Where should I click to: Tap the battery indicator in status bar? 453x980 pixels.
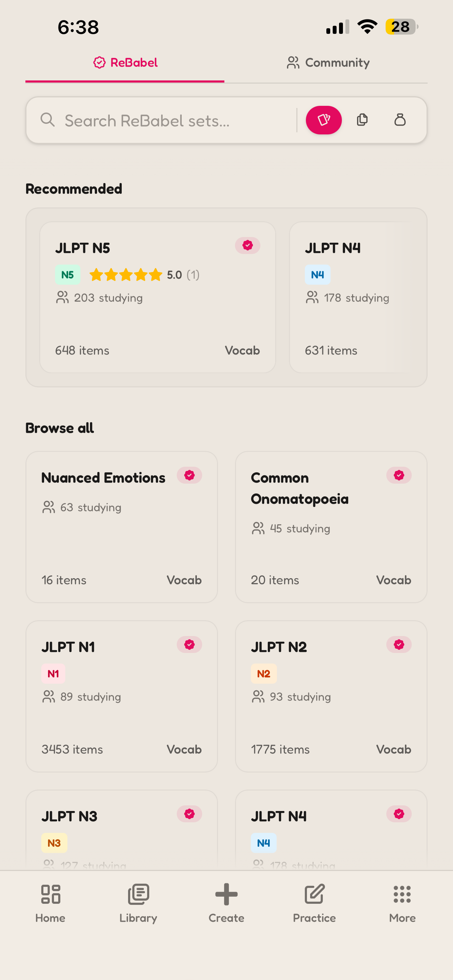401,26
